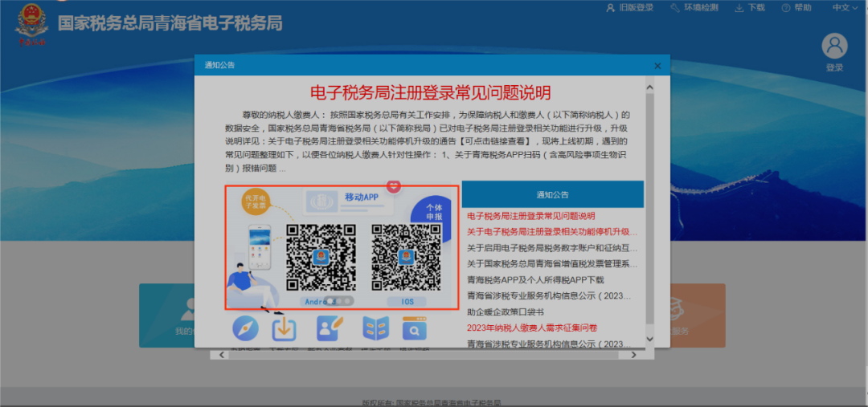This screenshot has width=868, height=407.
Task: Click the download tray icon
Action: pyautogui.click(x=284, y=329)
